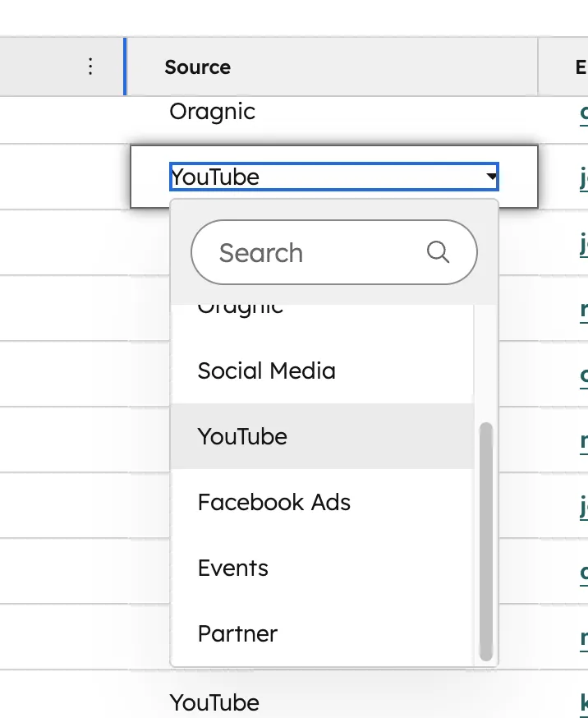This screenshot has height=718, width=588.
Task: Select "Facebook Ads" from the dropdown list
Action: click(274, 502)
